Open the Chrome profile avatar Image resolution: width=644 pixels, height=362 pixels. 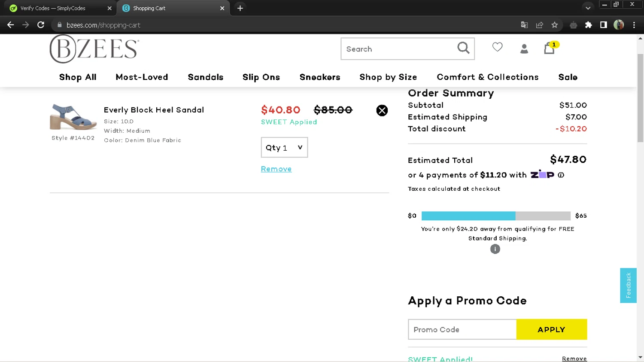tap(619, 25)
